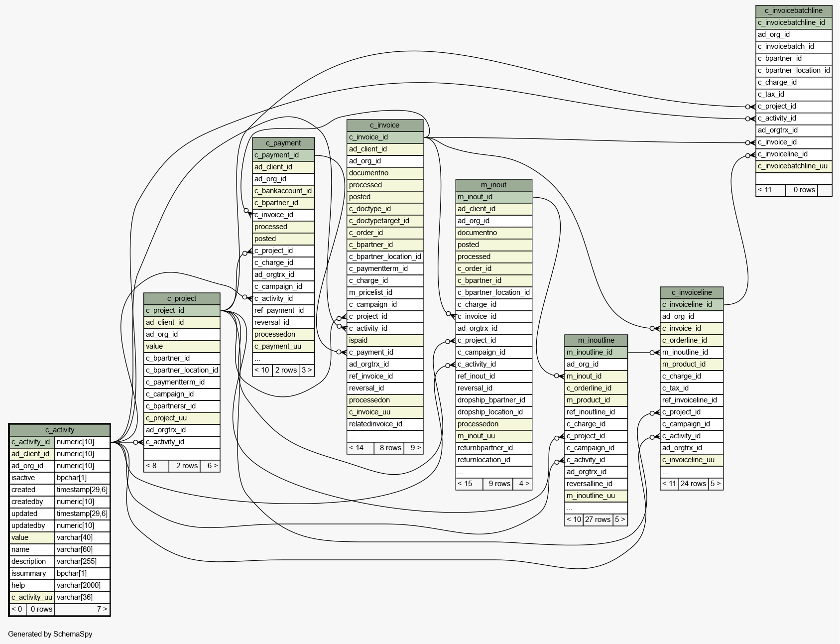Click m_pricelist_id in c_invoice table
The image size is (840, 644).
(385, 292)
